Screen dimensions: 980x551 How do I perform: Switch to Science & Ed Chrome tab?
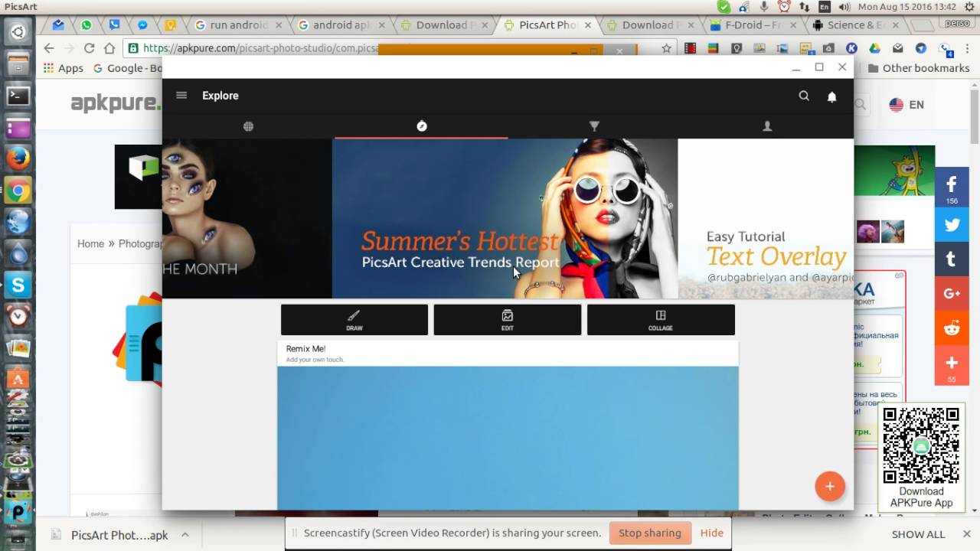855,25
